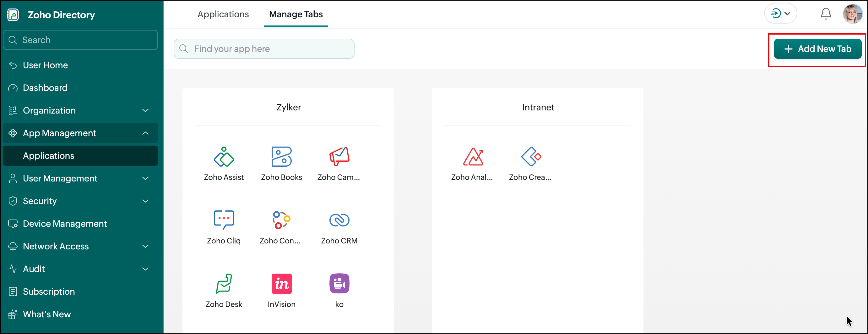Image resolution: width=868 pixels, height=334 pixels.
Task: Click the magnifier icon in app finder
Action: coord(184,49)
